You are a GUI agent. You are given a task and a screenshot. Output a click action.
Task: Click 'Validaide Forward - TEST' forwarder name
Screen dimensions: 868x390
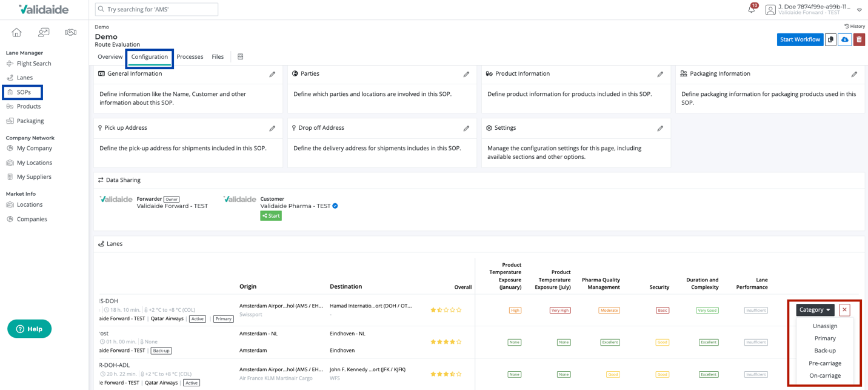[x=172, y=206]
